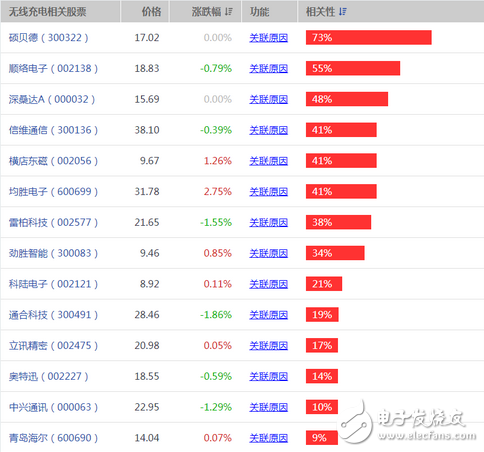Click the 73% correlation bar
The width and height of the screenshot is (484, 452).
coord(369,37)
